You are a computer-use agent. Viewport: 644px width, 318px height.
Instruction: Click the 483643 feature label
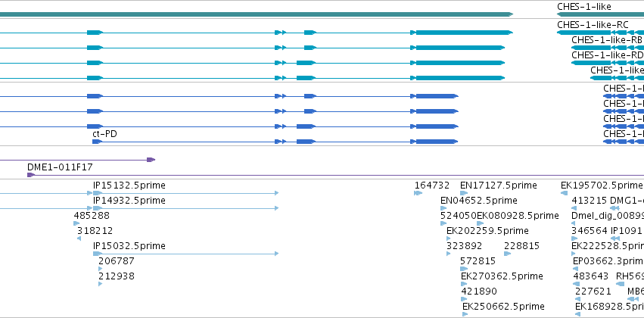[591, 276]
